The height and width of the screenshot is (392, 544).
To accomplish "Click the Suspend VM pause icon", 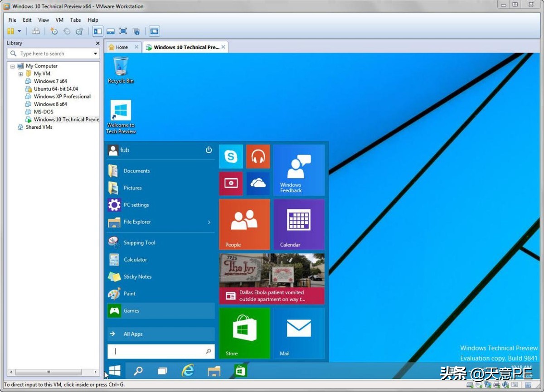I will coord(10,31).
